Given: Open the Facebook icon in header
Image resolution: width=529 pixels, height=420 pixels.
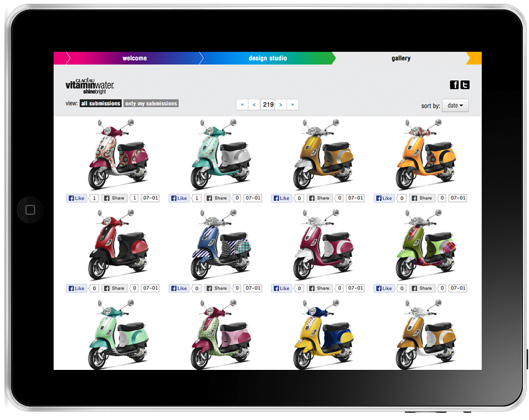Looking at the screenshot, I should point(454,85).
